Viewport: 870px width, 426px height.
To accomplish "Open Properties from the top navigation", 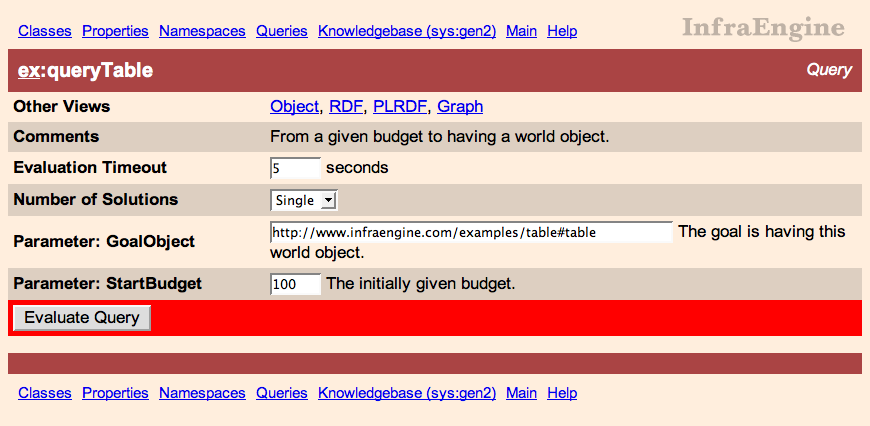I will click(115, 31).
